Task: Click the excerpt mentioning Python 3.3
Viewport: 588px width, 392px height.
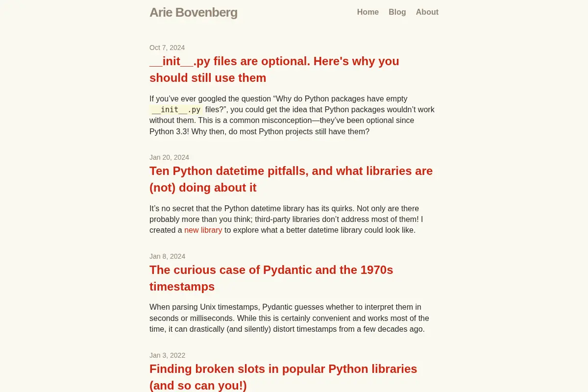Action: point(292,115)
